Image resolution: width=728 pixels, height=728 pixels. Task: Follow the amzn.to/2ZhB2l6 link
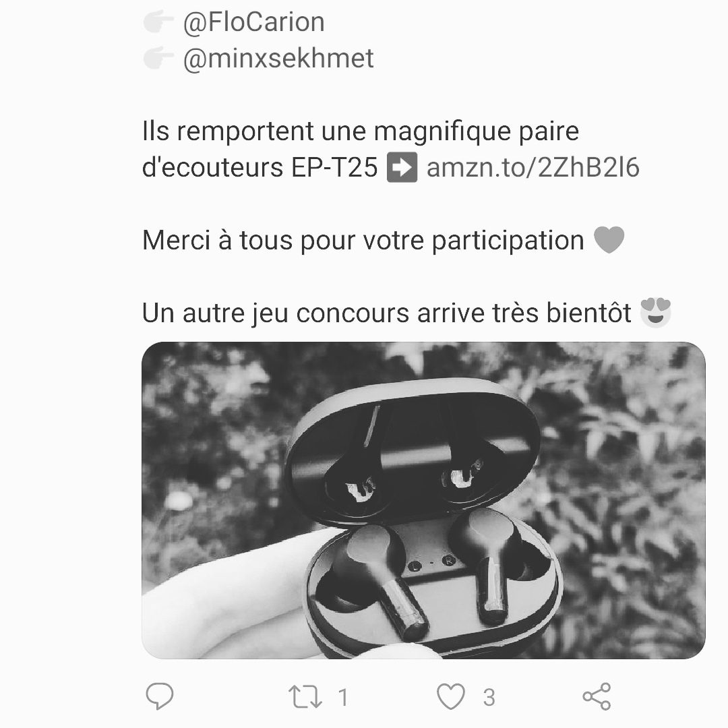point(533,168)
